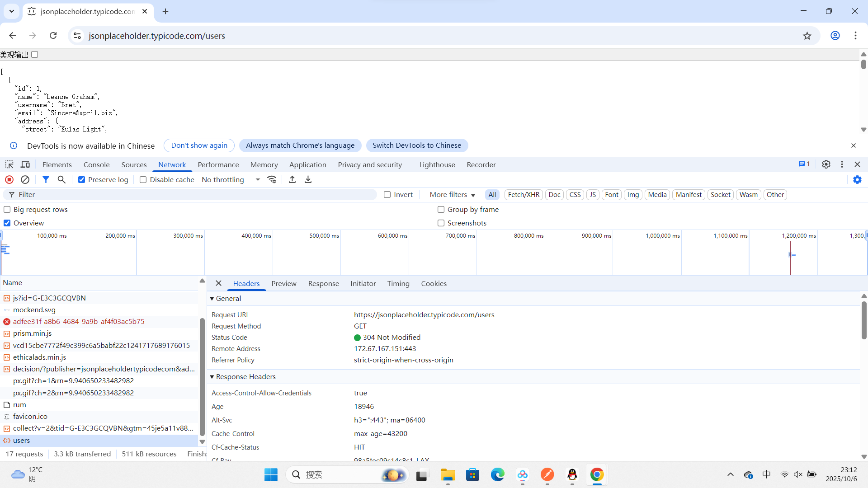868x488 pixels.
Task: Export HAR download icon
Action: click(308, 179)
